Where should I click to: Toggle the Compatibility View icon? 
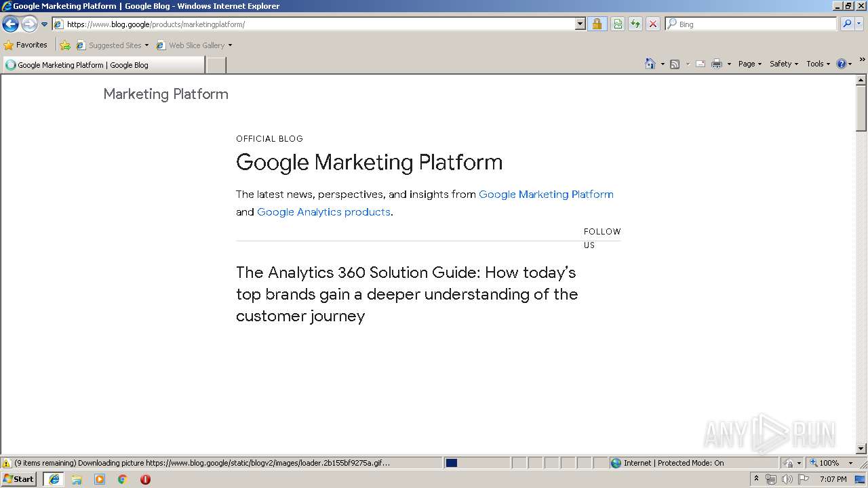coord(618,24)
